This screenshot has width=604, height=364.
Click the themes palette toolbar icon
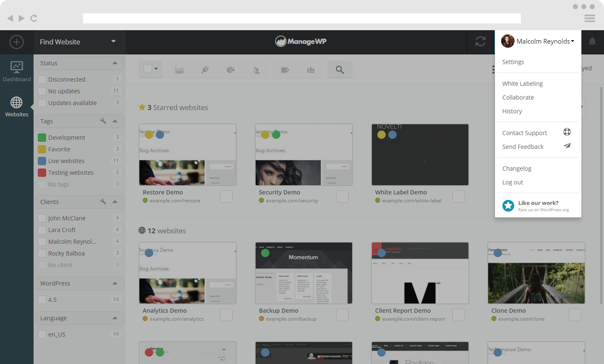[231, 70]
